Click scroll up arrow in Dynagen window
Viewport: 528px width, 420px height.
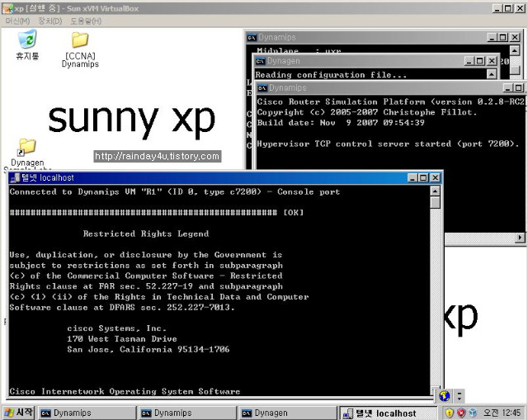(x=492, y=73)
